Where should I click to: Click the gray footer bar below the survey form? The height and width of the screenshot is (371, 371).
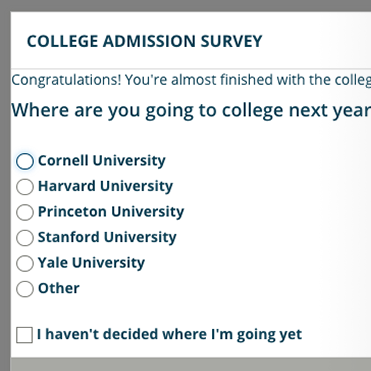191,364
